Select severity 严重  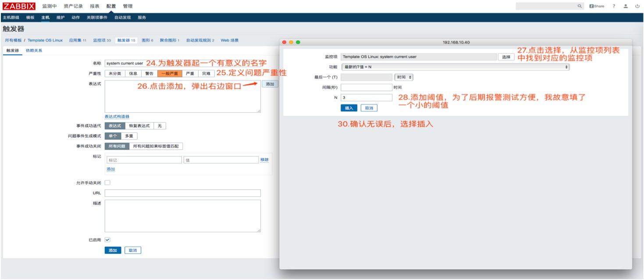tap(190, 74)
